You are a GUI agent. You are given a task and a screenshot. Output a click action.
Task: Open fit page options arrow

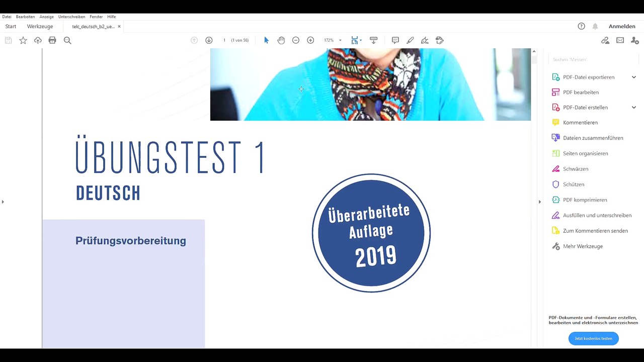click(361, 40)
